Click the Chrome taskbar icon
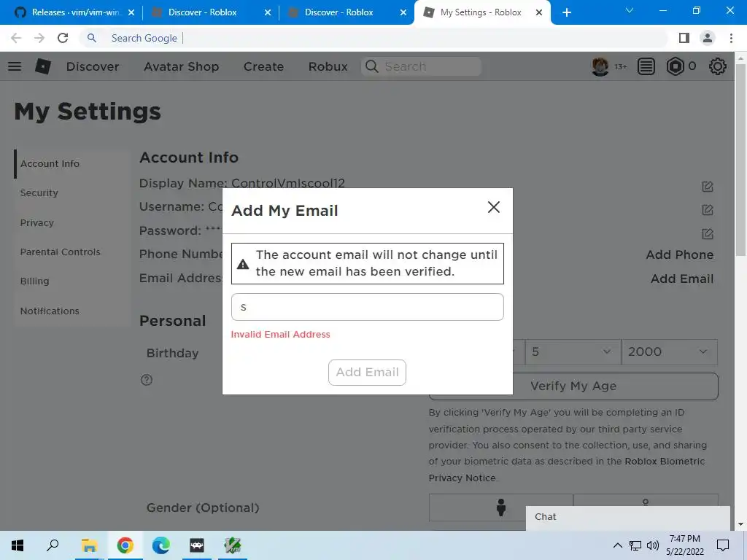This screenshot has height=560, width=747. coord(125,545)
